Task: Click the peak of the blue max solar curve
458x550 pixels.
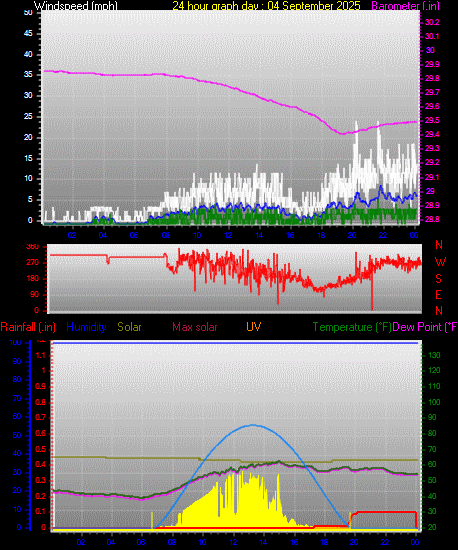Action: [x=253, y=425]
